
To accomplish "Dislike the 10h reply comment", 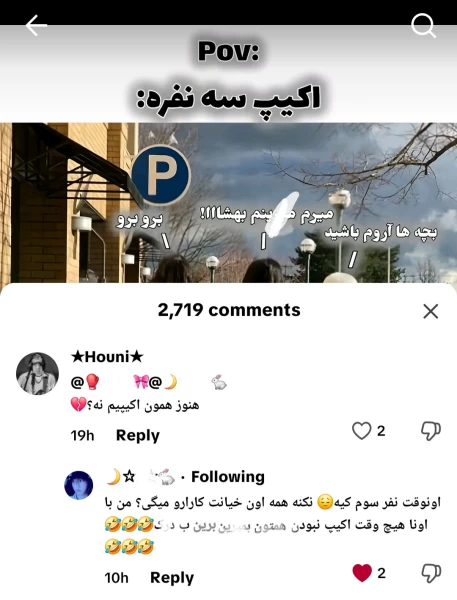I will (x=431, y=573).
